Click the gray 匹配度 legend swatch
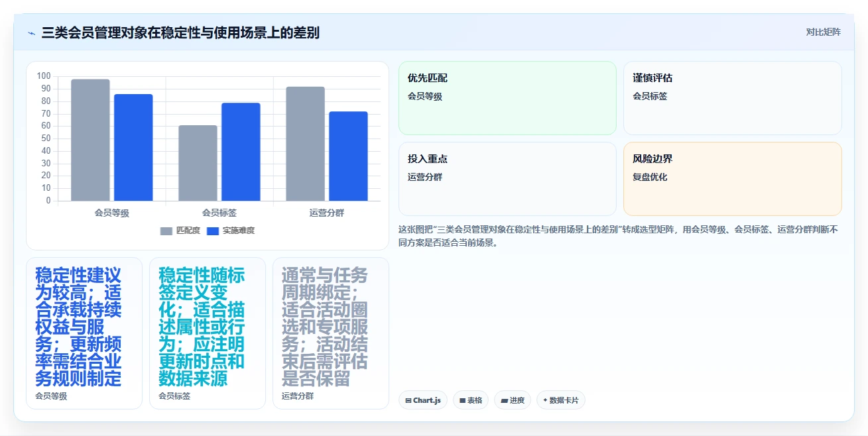The height and width of the screenshot is (436, 868). [166, 231]
